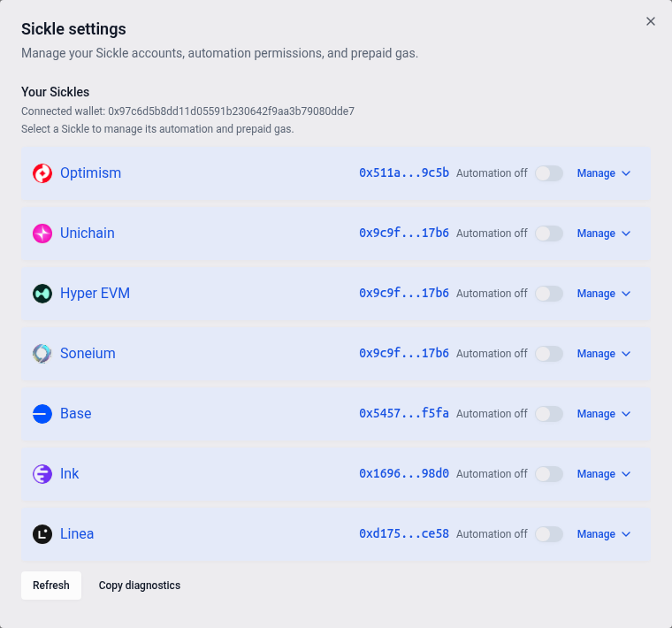The image size is (672, 628).
Task: Click Linea address 0xd175...ce58
Action: (404, 533)
